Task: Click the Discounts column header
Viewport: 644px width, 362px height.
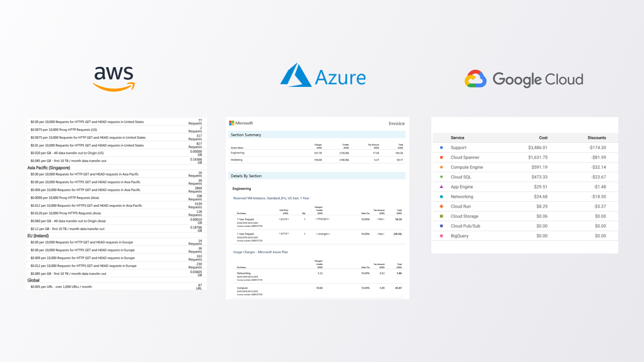Action: pos(597,138)
